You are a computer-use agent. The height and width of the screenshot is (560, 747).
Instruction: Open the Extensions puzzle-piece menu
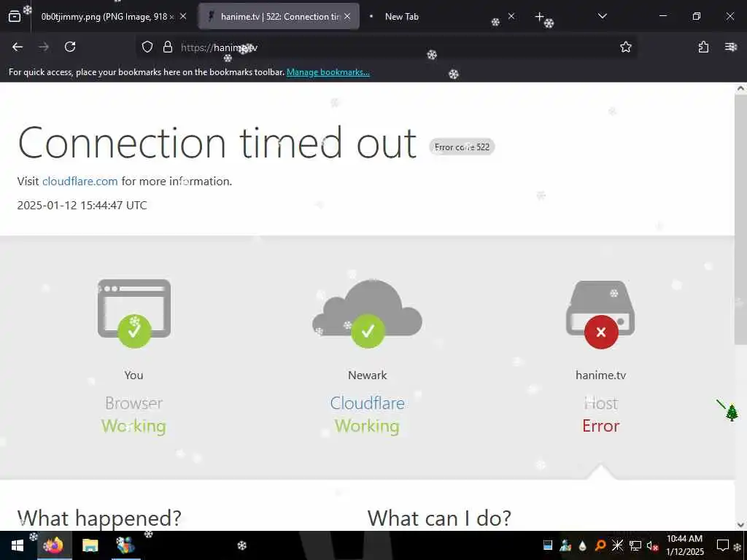[703, 47]
